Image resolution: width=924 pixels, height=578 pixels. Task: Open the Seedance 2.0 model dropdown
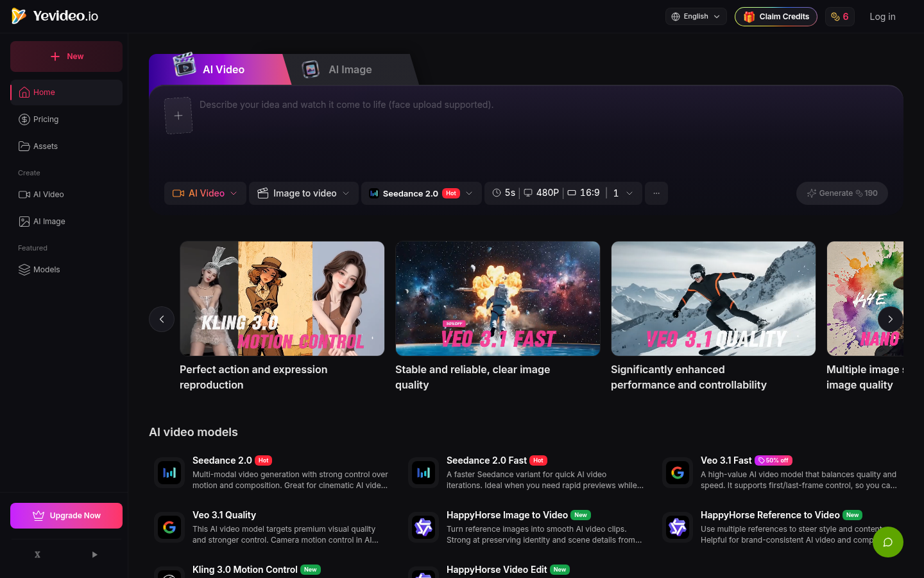422,193
